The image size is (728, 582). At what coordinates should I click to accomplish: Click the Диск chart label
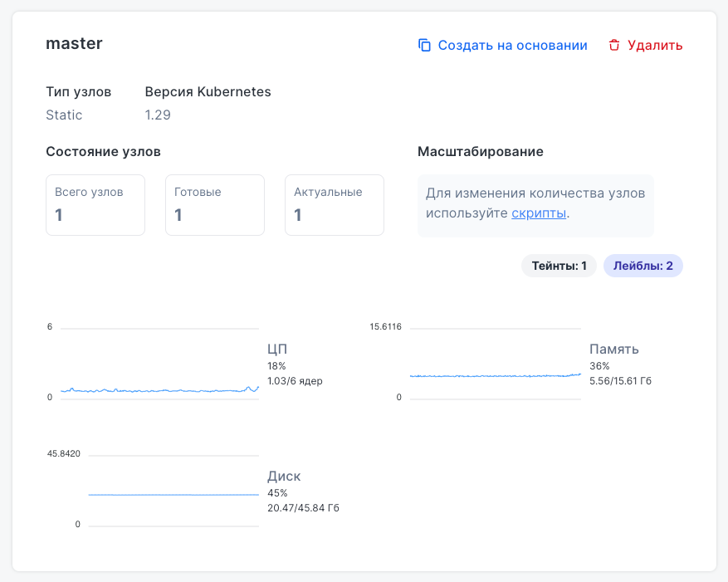[x=284, y=477]
